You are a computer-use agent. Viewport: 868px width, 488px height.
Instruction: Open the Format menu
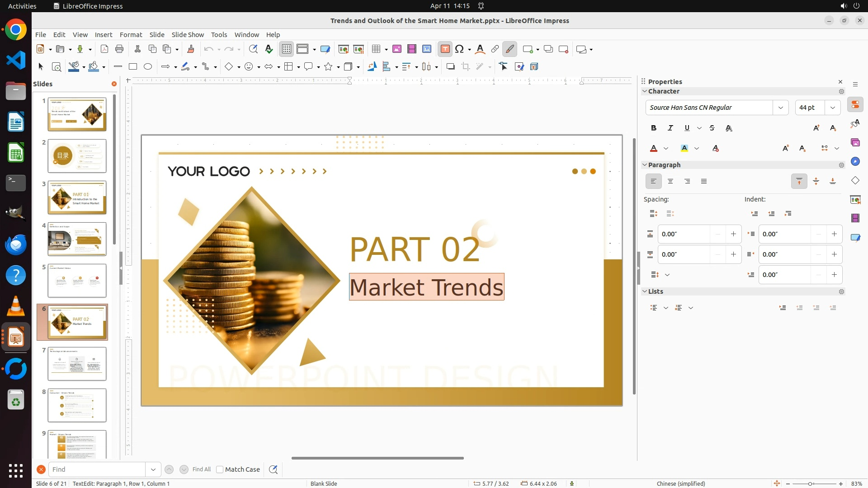(131, 35)
